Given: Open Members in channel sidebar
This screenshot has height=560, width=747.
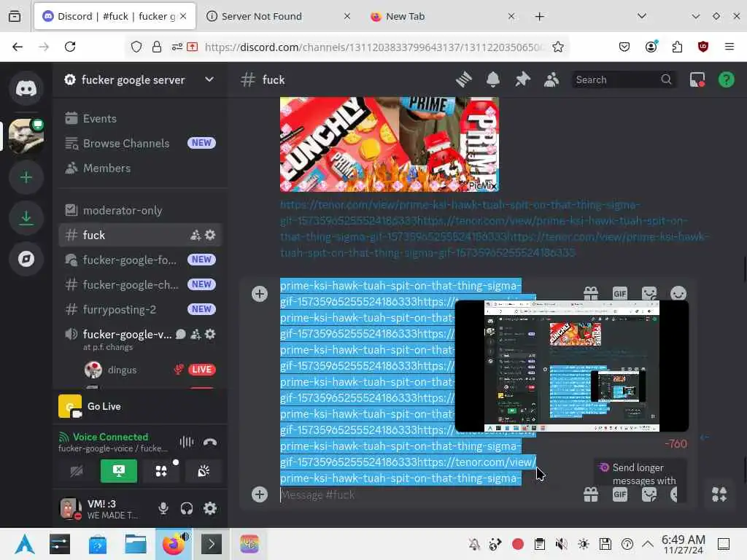Looking at the screenshot, I should point(141,168).
